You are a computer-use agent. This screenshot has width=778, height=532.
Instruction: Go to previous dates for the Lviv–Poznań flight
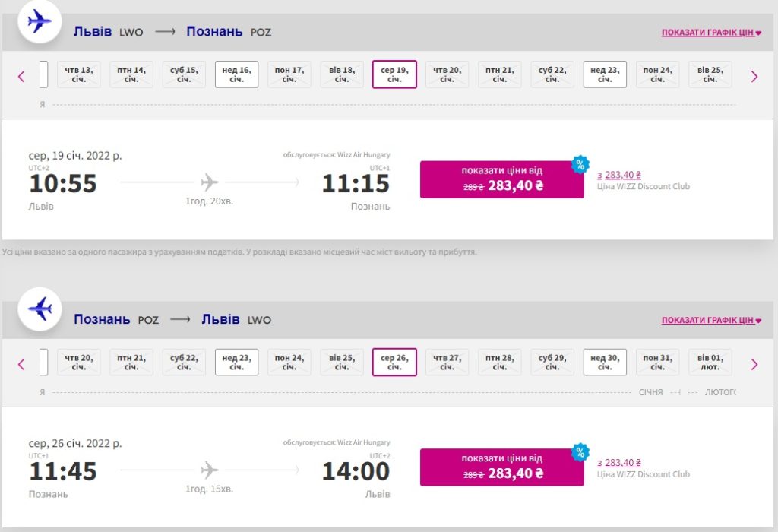21,76
